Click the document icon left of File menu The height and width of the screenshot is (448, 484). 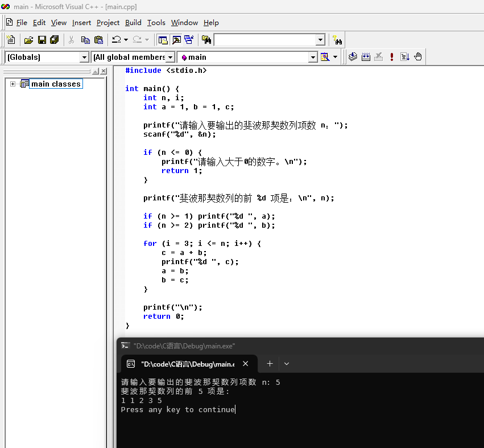pyautogui.click(x=10, y=22)
